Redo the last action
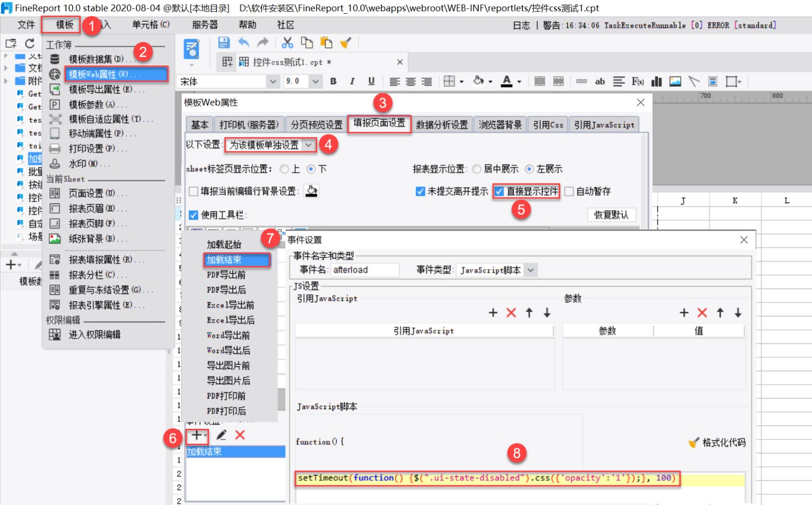Screen dimensions: 812x505 point(263,43)
